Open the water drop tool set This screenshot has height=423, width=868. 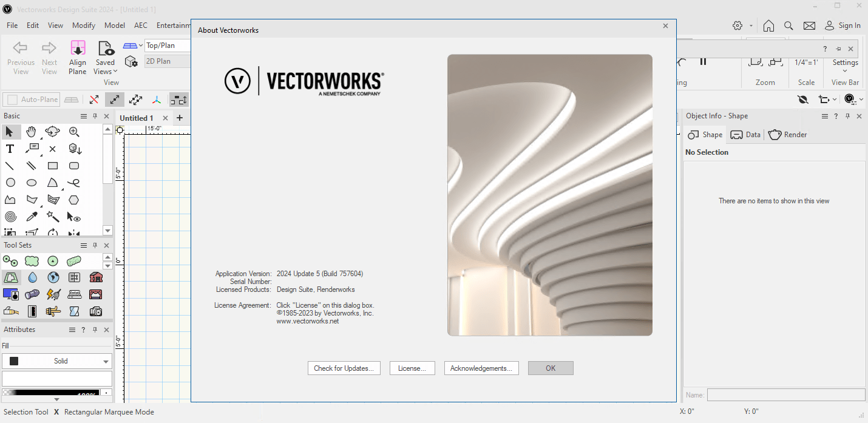click(x=32, y=277)
